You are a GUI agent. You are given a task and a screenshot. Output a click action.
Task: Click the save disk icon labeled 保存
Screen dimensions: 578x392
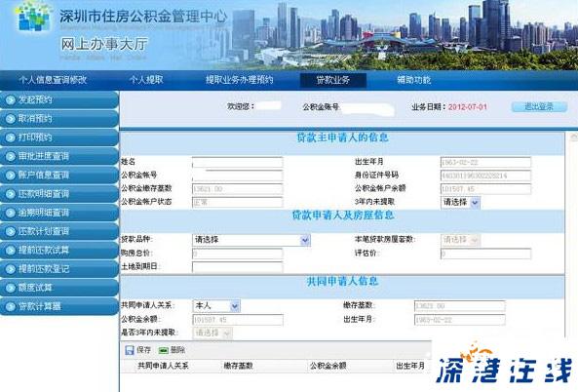pyautogui.click(x=130, y=350)
